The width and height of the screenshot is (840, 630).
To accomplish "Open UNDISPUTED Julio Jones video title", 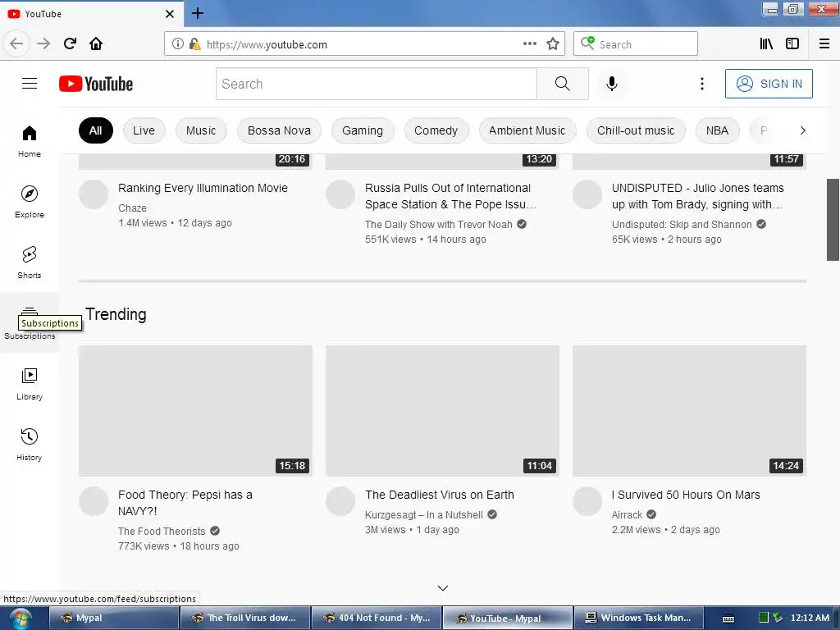I will pos(697,196).
